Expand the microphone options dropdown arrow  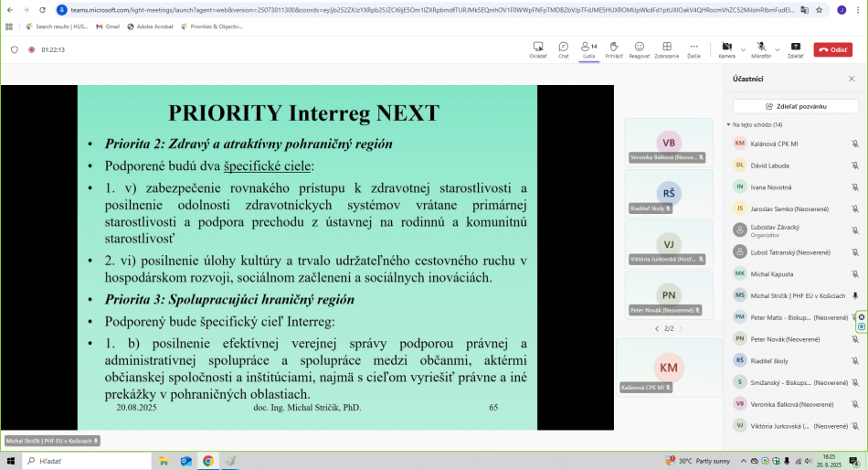coord(776,47)
